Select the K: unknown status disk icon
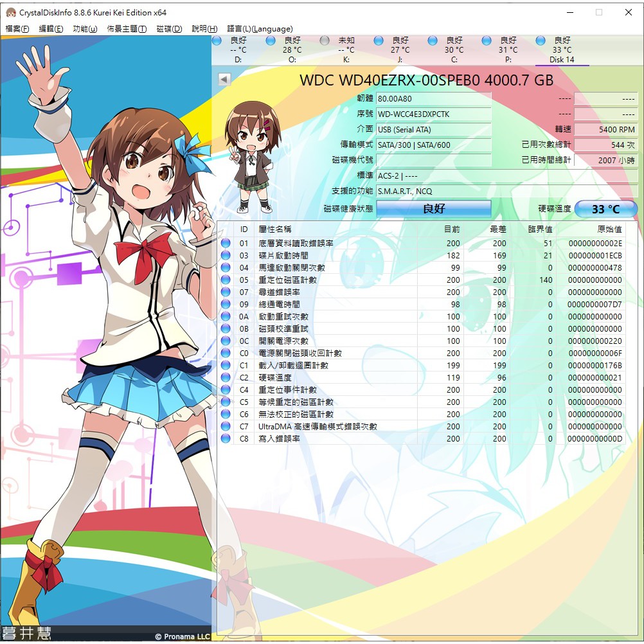Screen dimensions: 644x644 pyautogui.click(x=325, y=41)
